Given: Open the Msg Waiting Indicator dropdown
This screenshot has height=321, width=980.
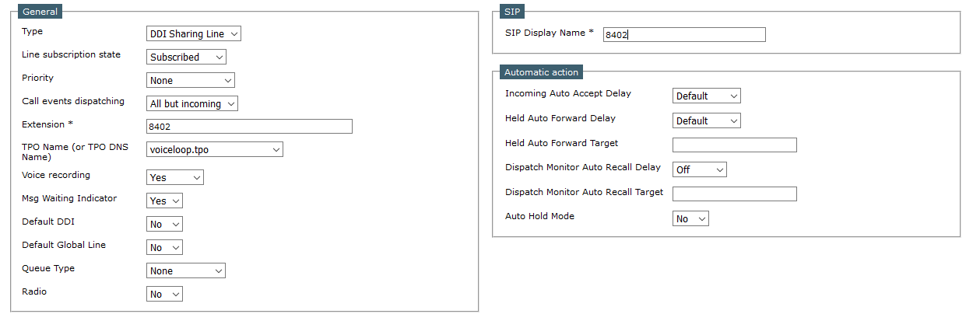Looking at the screenshot, I should (x=164, y=201).
